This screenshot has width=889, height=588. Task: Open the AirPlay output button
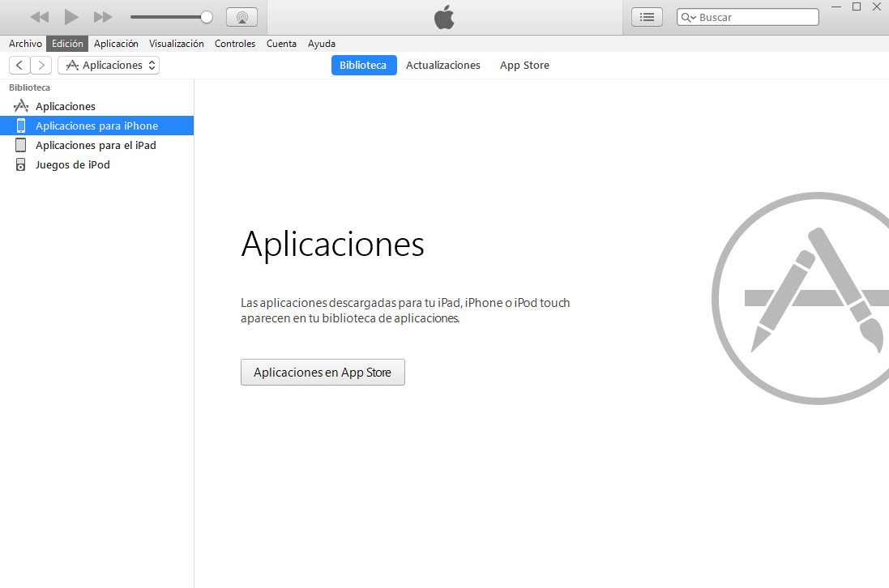coord(242,17)
